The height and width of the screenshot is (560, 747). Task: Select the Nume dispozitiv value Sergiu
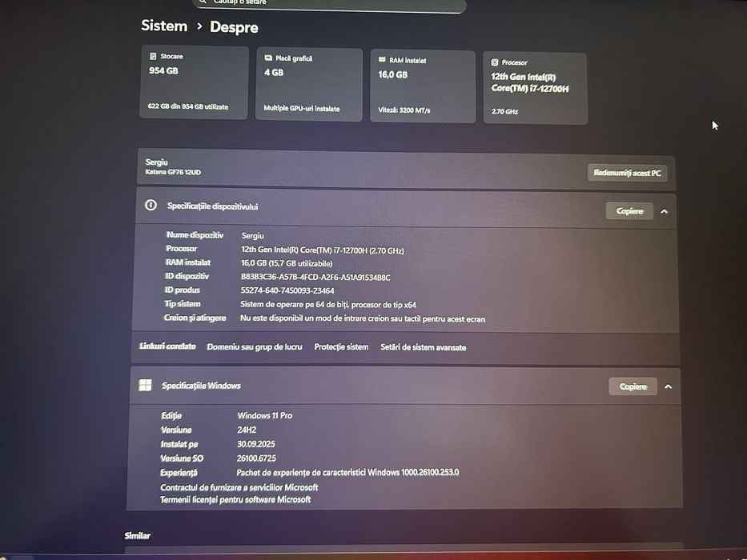click(252, 235)
